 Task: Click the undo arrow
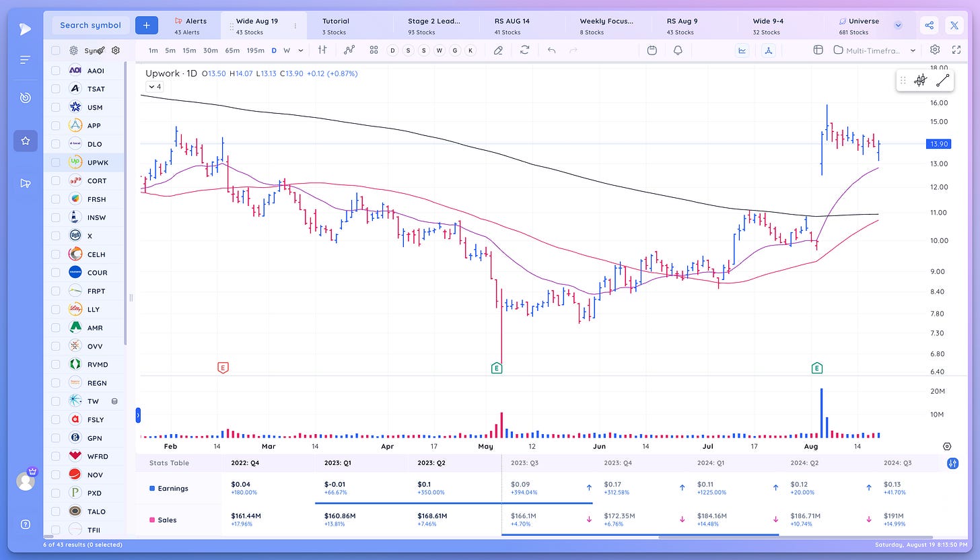pyautogui.click(x=552, y=50)
